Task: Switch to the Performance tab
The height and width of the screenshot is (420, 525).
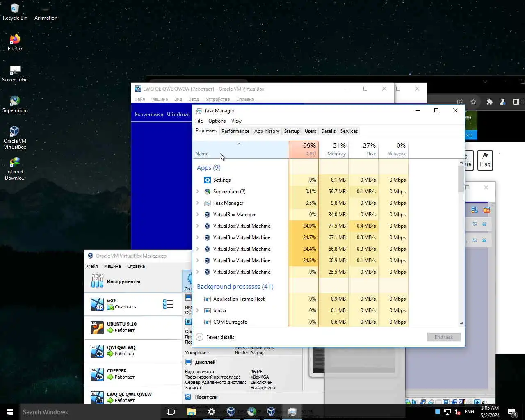Action: coord(235,131)
